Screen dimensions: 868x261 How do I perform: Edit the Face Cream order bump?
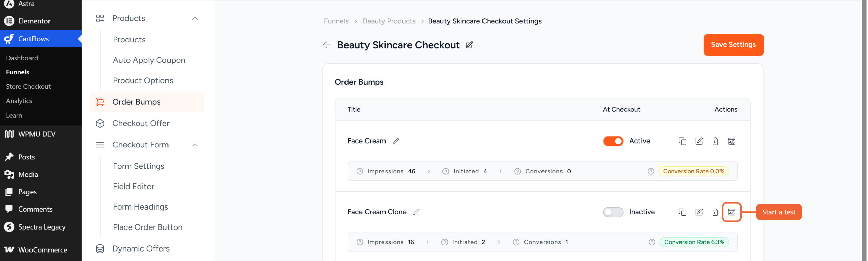(699, 141)
